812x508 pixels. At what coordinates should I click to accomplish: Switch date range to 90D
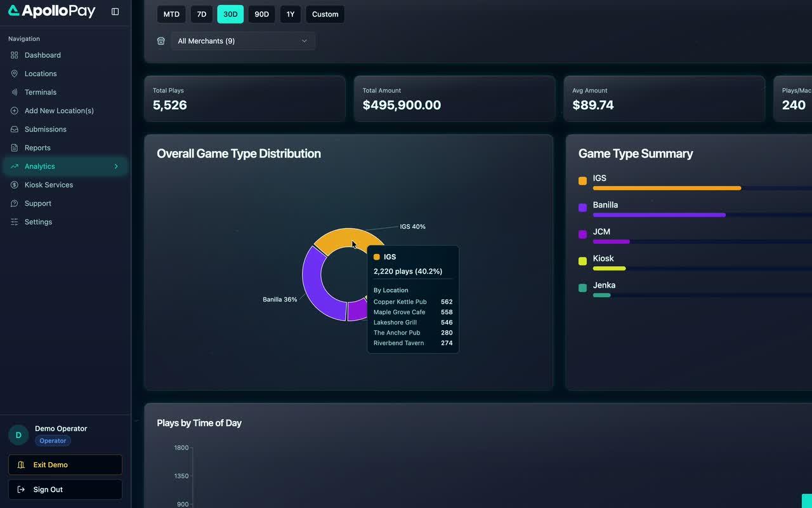(261, 14)
